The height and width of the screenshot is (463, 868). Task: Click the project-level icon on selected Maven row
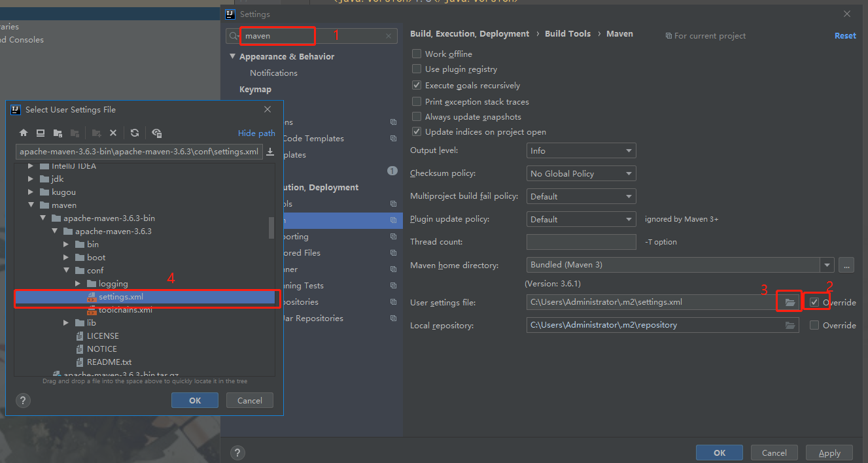click(393, 220)
